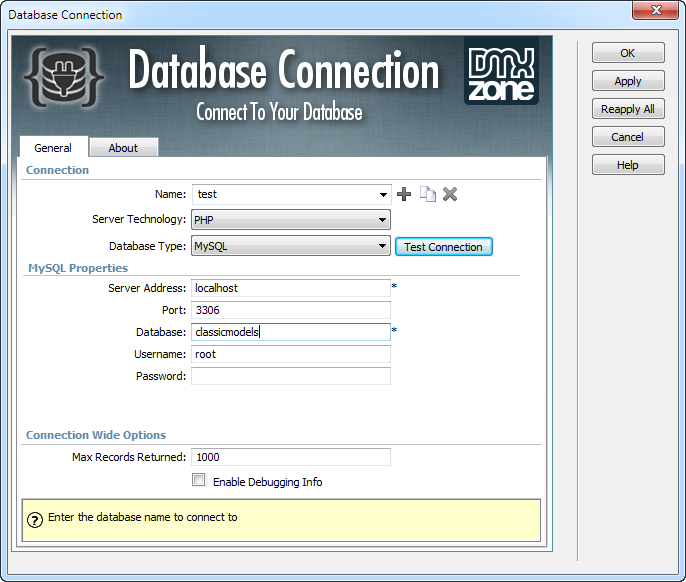Image resolution: width=686 pixels, height=582 pixels.
Task: Click the help question mark icon
Action: coord(35,520)
